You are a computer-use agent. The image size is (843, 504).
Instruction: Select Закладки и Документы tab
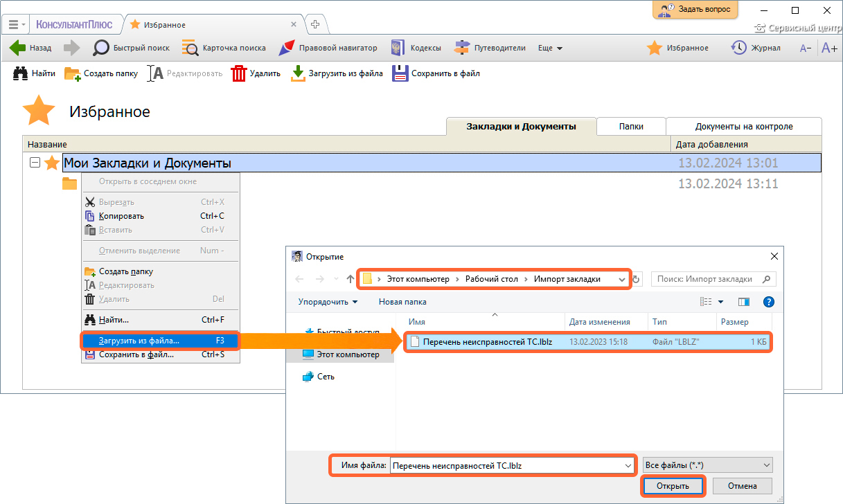pyautogui.click(x=521, y=127)
